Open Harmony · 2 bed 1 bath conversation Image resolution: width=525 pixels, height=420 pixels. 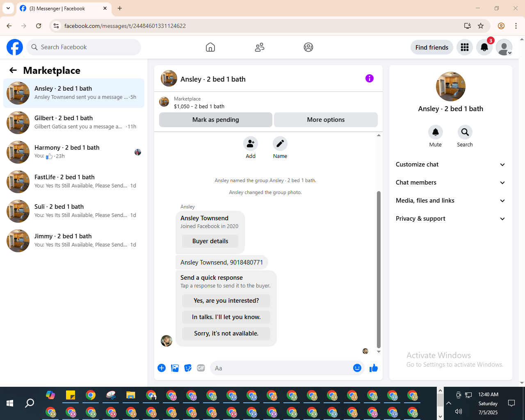tap(74, 152)
